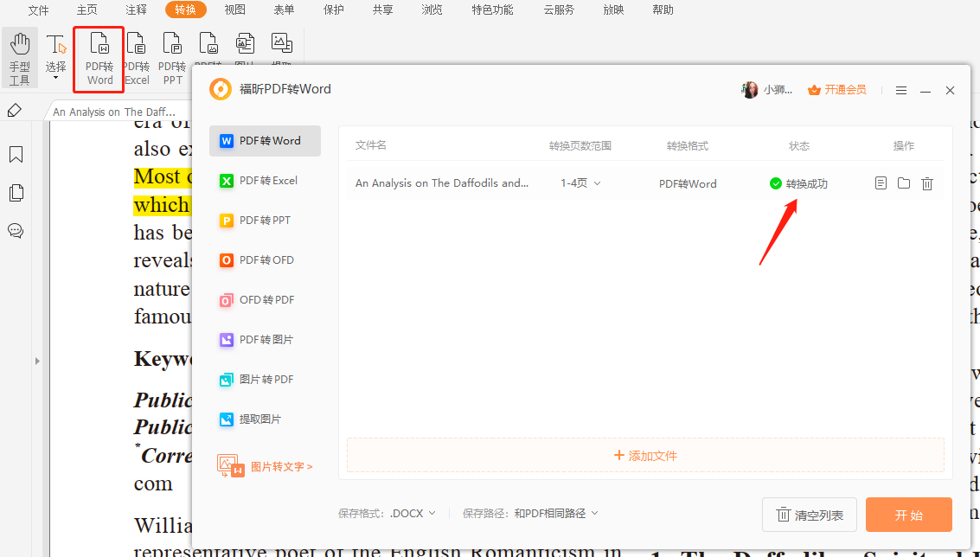Open the 文件 menu

pyautogui.click(x=38, y=10)
